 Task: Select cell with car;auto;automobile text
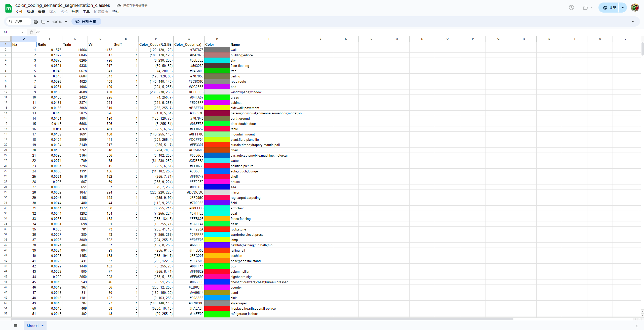click(269, 155)
